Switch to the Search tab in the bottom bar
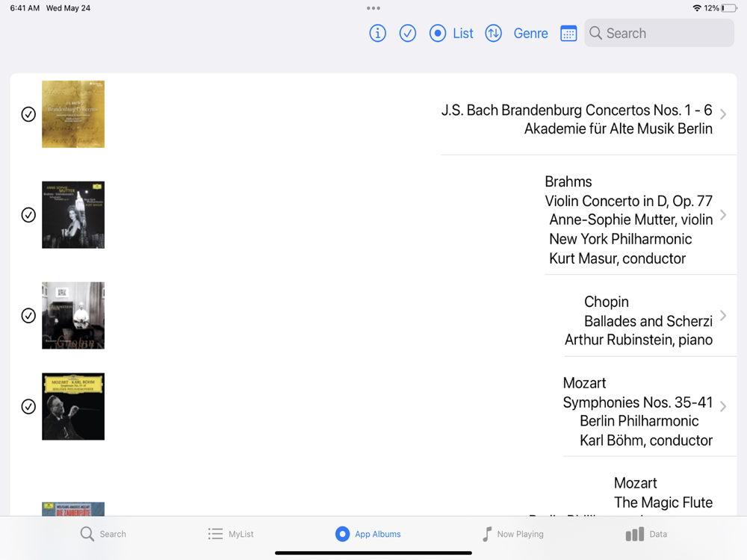This screenshot has width=747, height=560. click(x=103, y=535)
